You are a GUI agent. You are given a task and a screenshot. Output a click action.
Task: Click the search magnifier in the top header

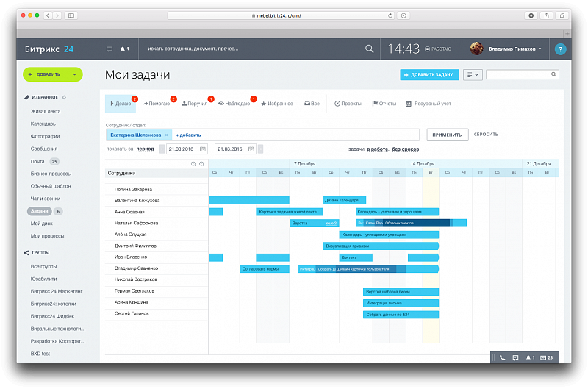tap(369, 49)
